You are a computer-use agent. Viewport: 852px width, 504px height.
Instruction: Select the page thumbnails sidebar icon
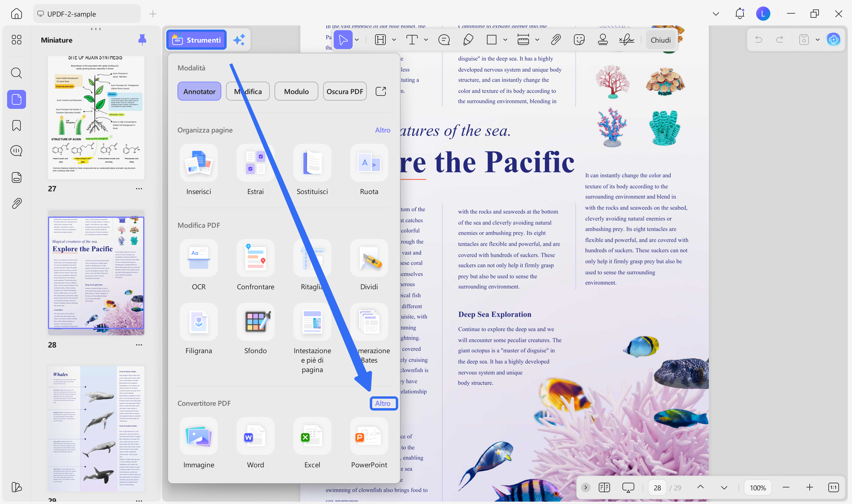click(x=16, y=99)
